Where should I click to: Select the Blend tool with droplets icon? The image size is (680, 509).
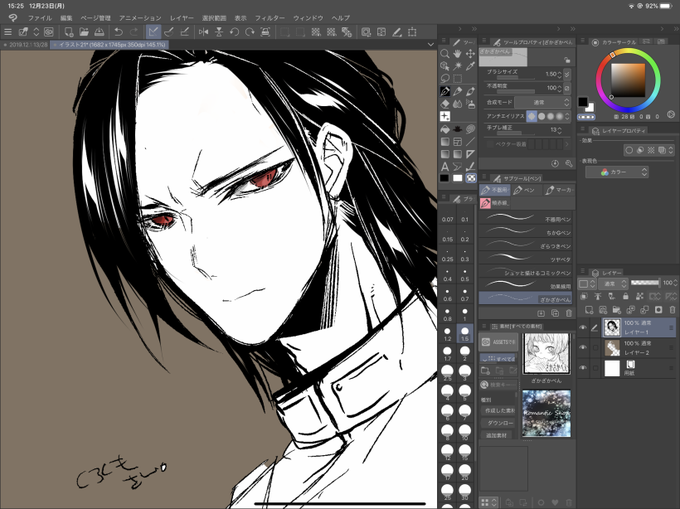pos(457,104)
